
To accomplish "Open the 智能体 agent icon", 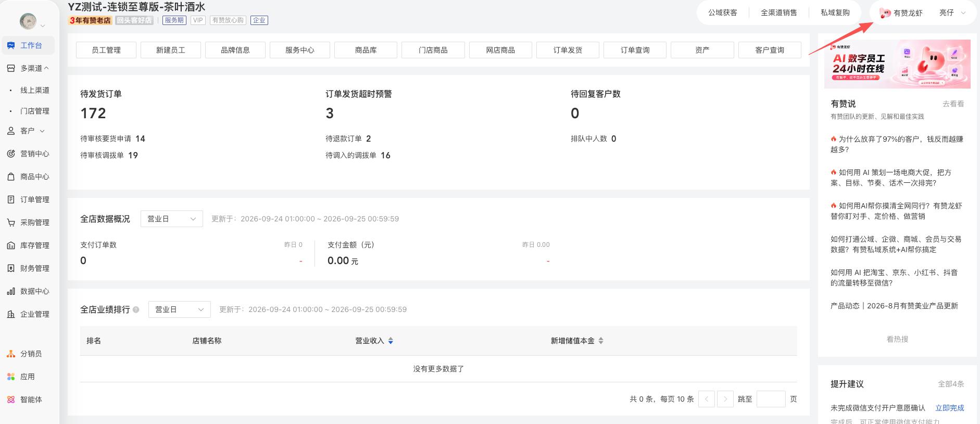I will [x=11, y=400].
